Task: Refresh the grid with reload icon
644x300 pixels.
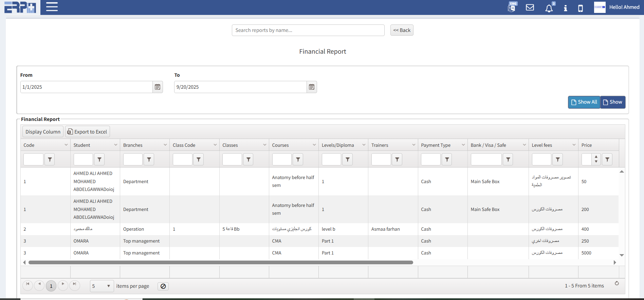Action: pos(617,283)
